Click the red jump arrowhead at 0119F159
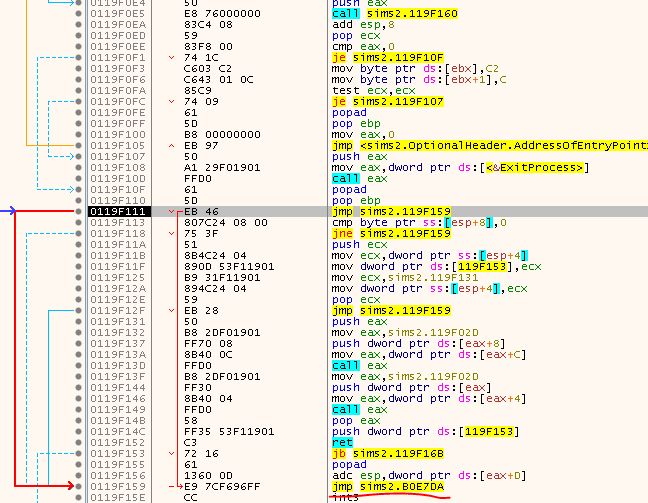Screen dimensions: 648x503 pos(75,485)
